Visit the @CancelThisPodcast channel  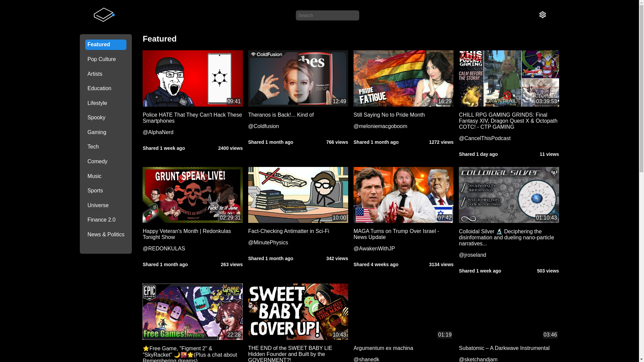[x=485, y=138]
